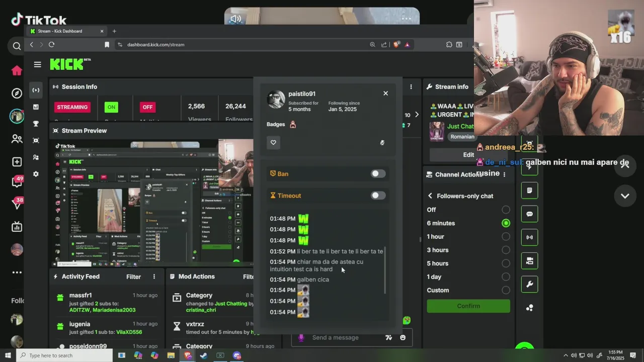Image resolution: width=644 pixels, height=362 pixels.
Task: Open the TikTok LIVE television icon
Action: click(17, 227)
